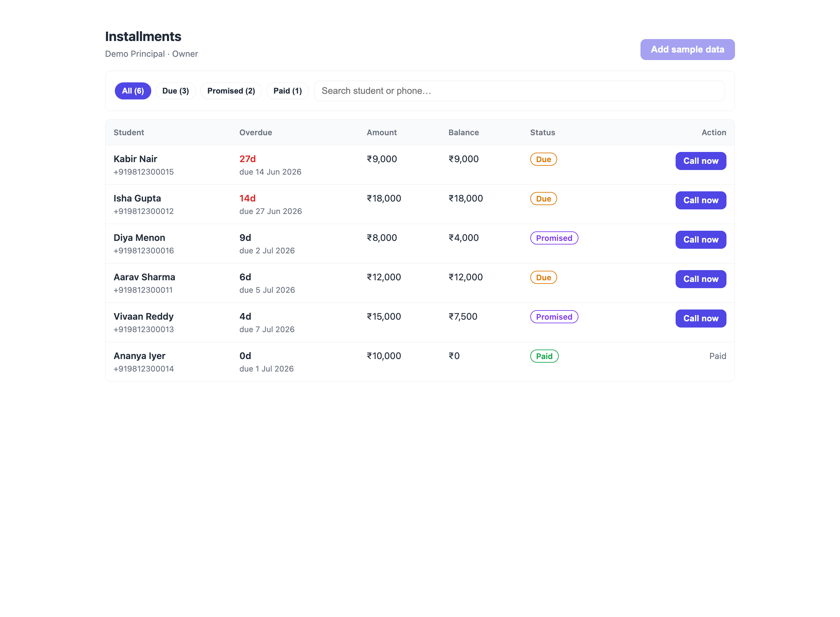Click the Add sample data button

(687, 49)
